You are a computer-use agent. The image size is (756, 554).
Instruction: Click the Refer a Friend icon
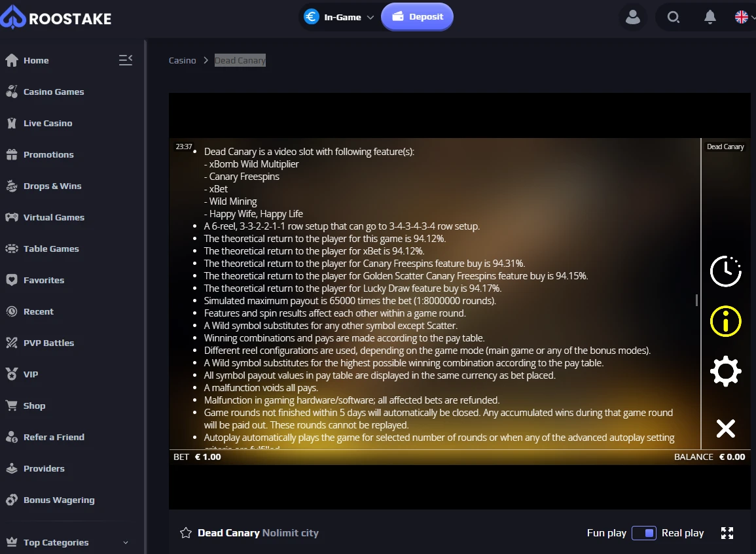click(x=12, y=437)
